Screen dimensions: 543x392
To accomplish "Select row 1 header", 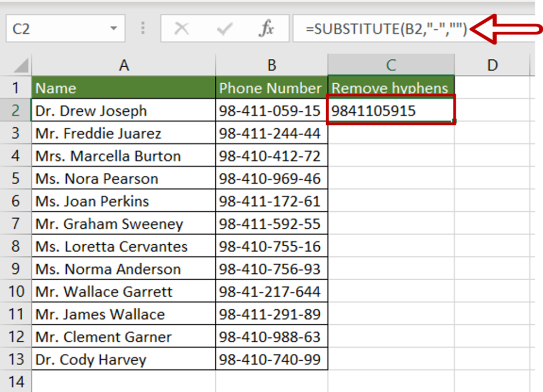I will click(15, 88).
